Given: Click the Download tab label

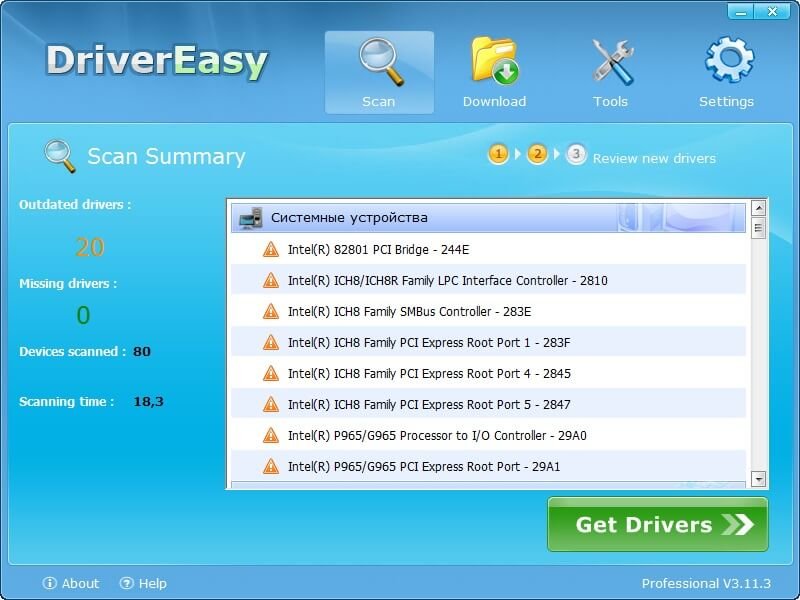Looking at the screenshot, I should [x=494, y=102].
